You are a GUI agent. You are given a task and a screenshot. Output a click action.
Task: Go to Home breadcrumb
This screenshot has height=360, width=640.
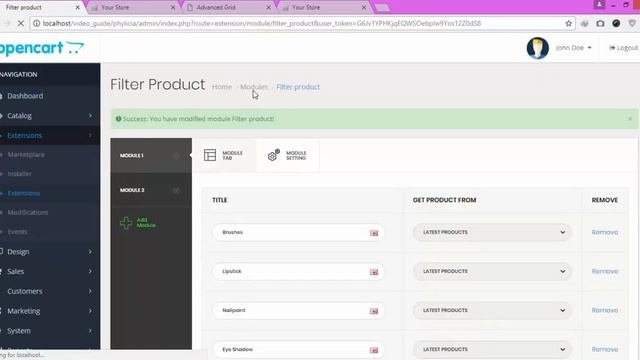click(x=222, y=87)
